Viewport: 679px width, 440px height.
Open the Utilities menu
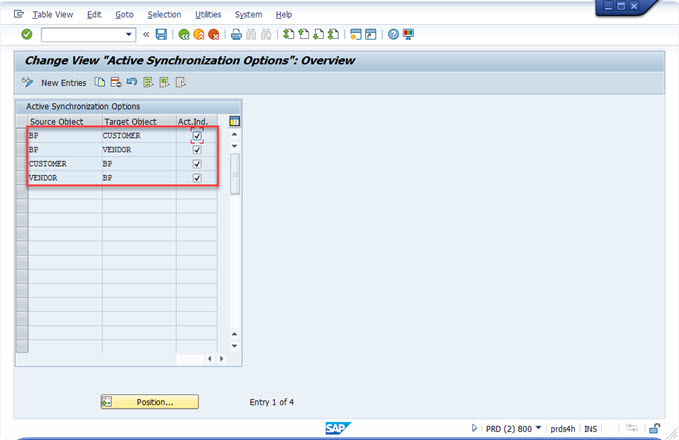pos(208,14)
